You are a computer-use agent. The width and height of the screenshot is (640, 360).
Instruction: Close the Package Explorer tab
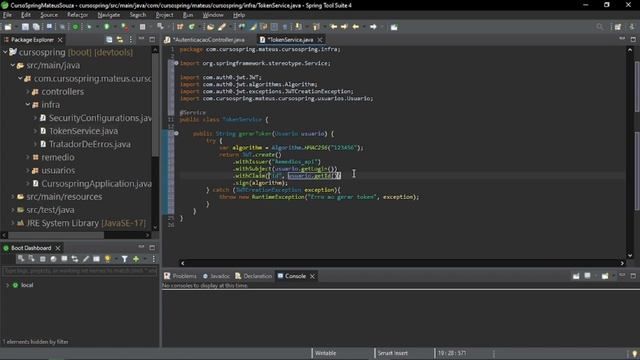(x=60, y=40)
